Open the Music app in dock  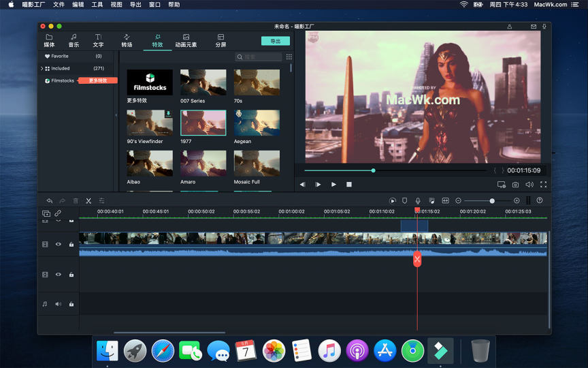pyautogui.click(x=329, y=351)
